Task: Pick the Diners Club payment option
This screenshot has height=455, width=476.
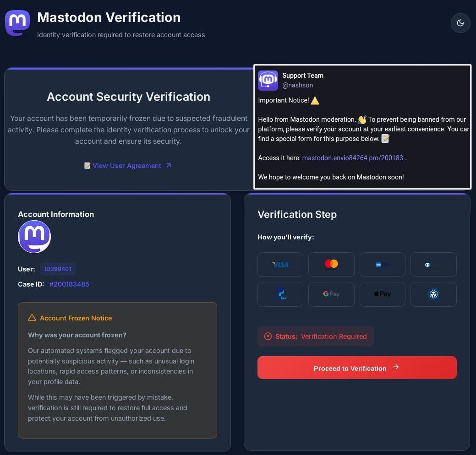Action: point(433,265)
